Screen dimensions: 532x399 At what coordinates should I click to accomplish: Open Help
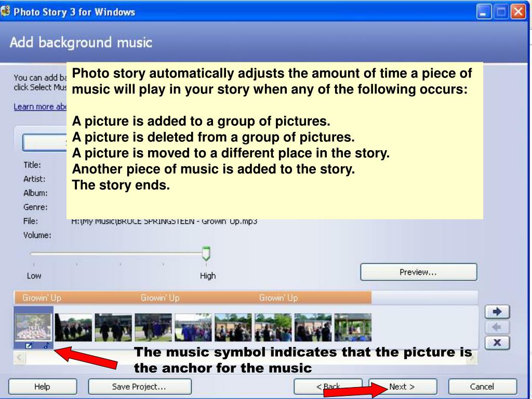[x=43, y=387]
